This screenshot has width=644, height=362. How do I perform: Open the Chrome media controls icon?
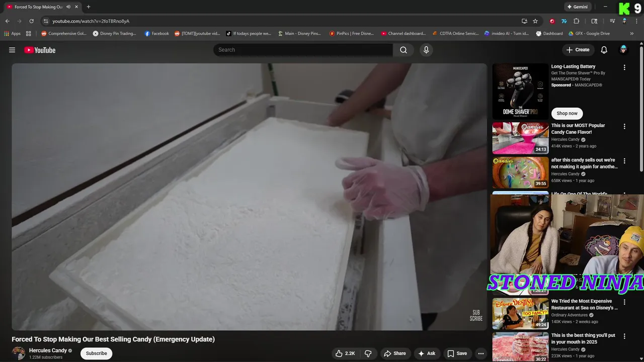click(612, 21)
